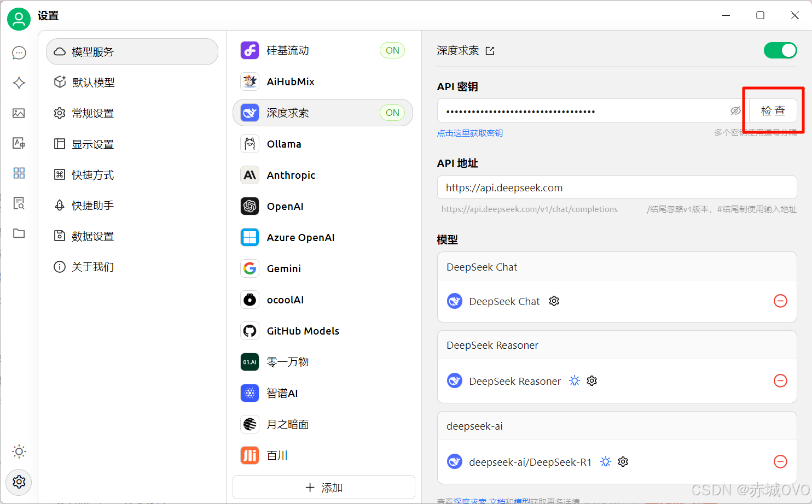Open settings gear for DeepSeek Chat model
Image resolution: width=812 pixels, height=504 pixels.
click(554, 301)
